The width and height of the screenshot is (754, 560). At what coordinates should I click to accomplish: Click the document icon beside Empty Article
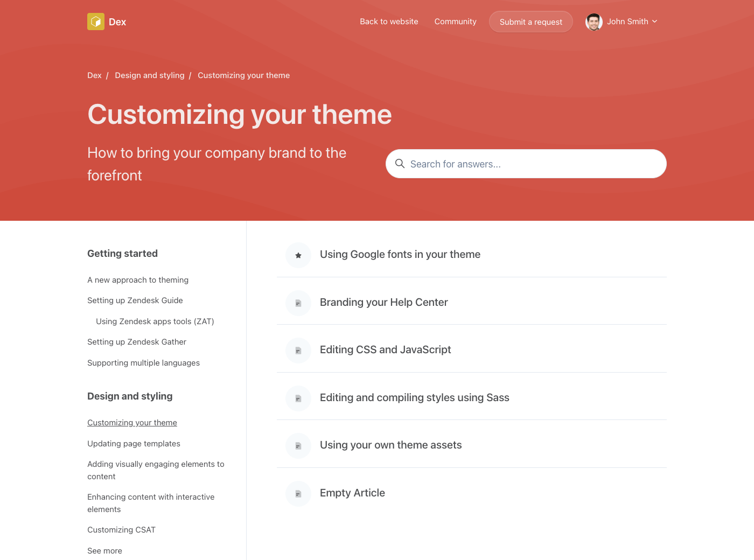[298, 494]
